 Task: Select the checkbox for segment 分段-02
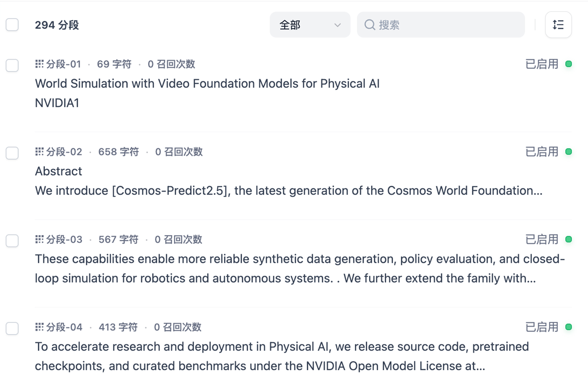tap(12, 153)
